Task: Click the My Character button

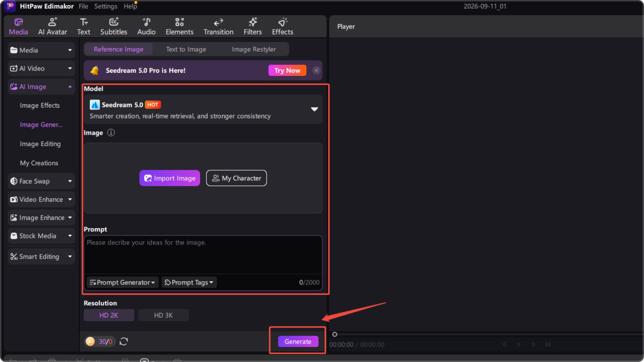Action: pyautogui.click(x=236, y=178)
